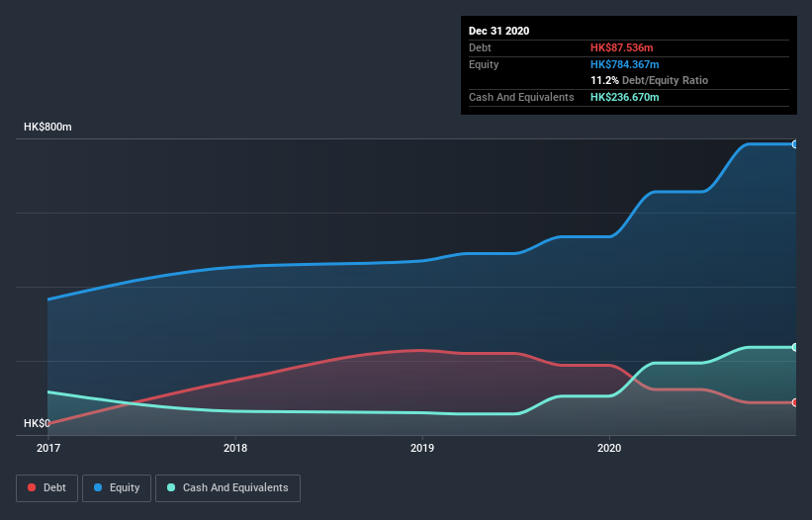Click the 2019 axis label
The image size is (812, 520).
point(422,448)
